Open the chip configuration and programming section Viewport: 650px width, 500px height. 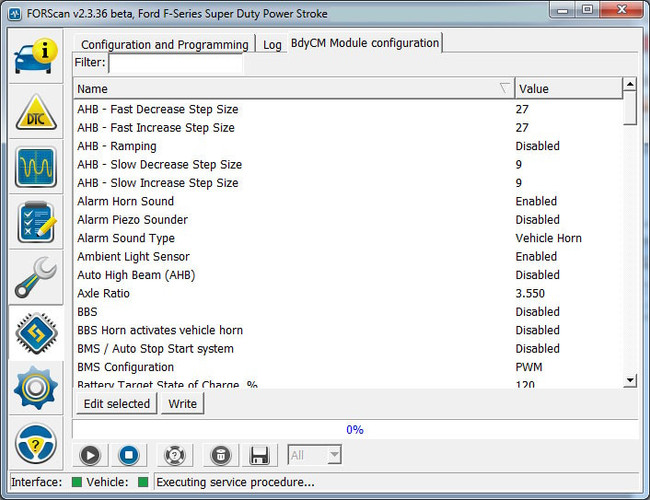[x=35, y=333]
